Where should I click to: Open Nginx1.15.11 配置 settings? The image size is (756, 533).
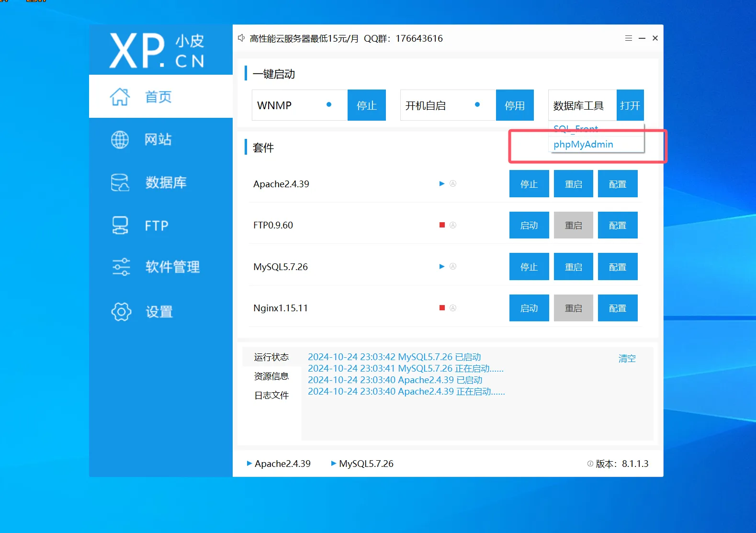[x=618, y=308]
